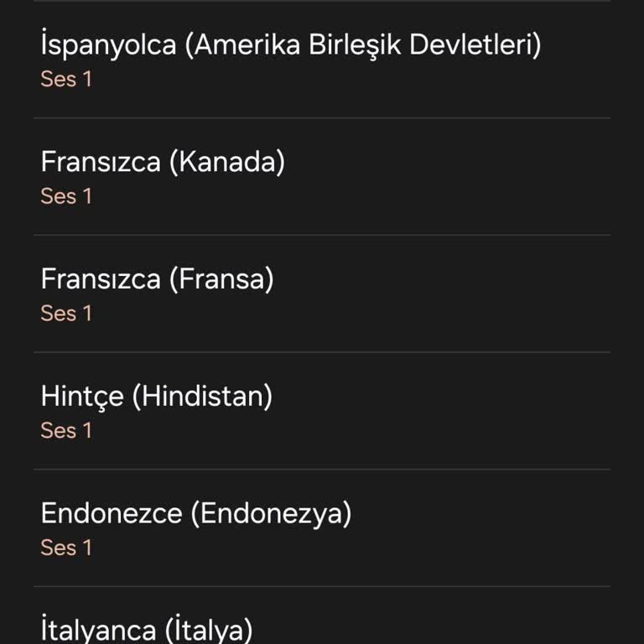Tap Ses 1 under İspanyolca
644x644 pixels.
66,79
